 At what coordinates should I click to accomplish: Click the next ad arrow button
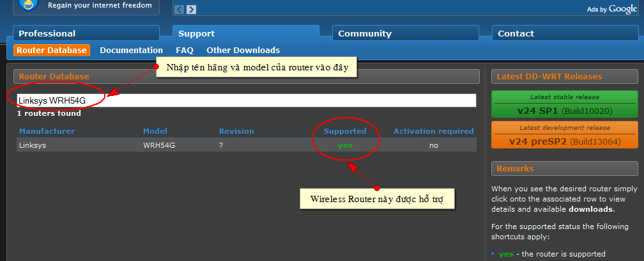tap(191, 10)
